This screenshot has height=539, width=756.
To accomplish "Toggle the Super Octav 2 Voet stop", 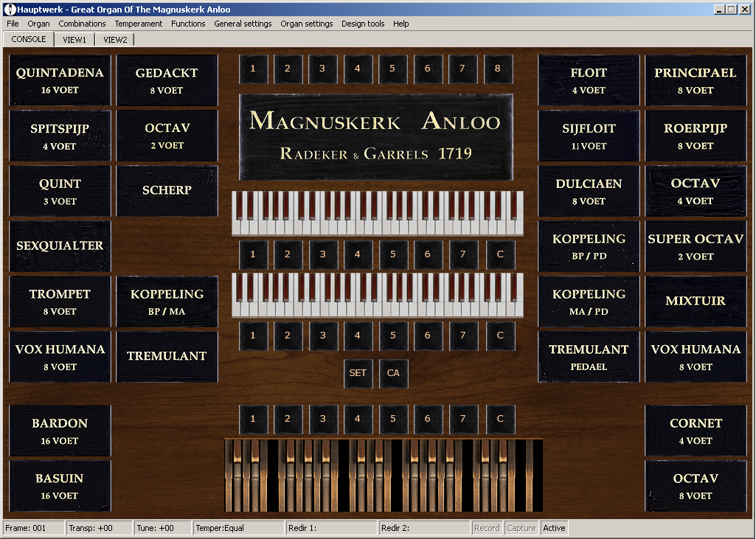I will (x=696, y=246).
